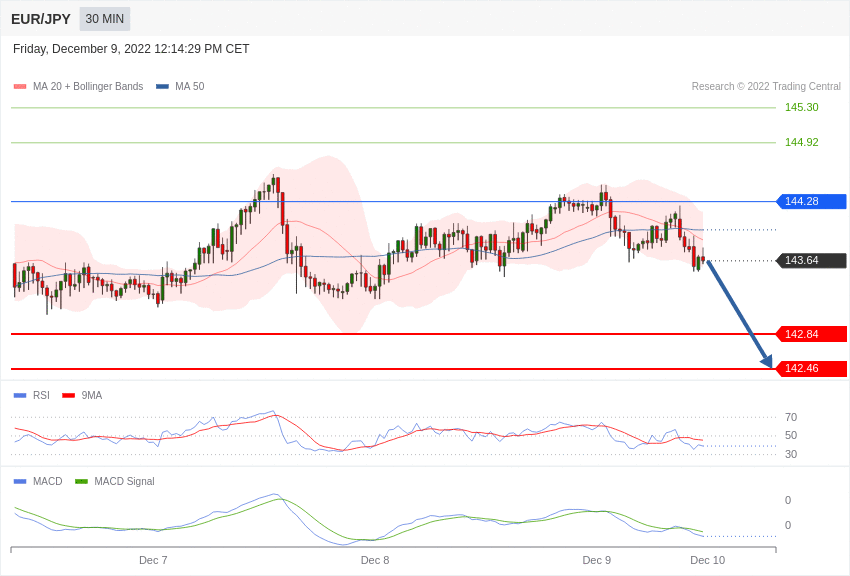850x576 pixels.
Task: Click the red 142.46 support price tag
Action: (812, 368)
